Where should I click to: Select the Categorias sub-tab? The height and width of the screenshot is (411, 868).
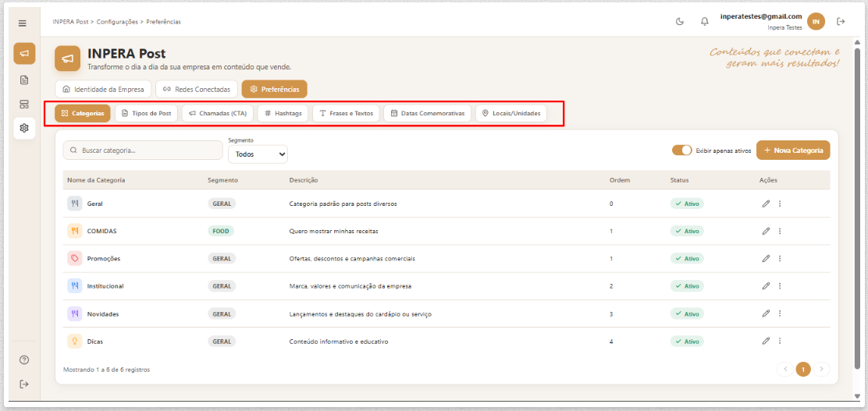pos(83,113)
